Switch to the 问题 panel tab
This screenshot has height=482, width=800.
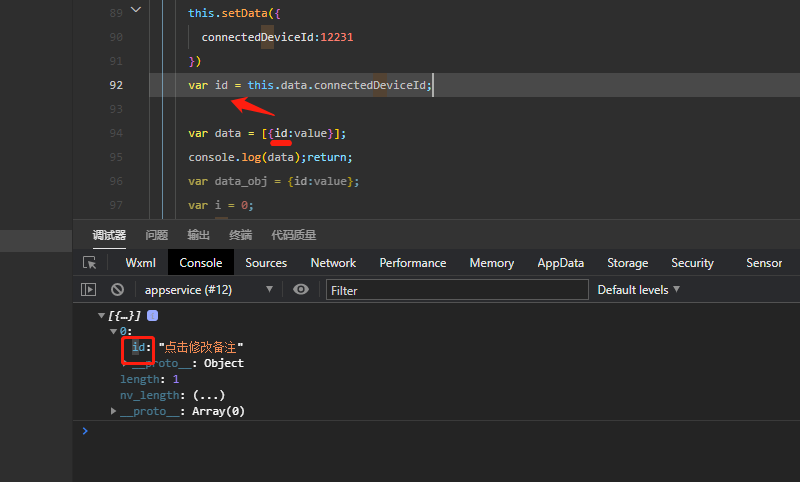(x=157, y=235)
